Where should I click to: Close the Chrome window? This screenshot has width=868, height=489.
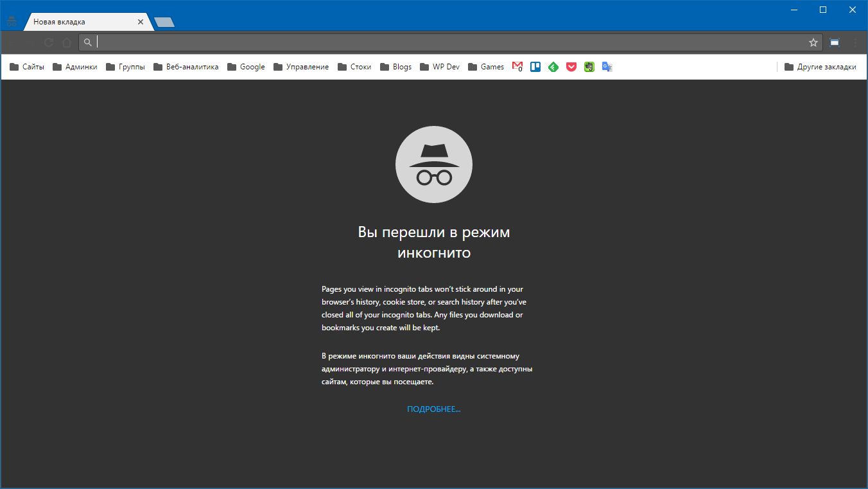[x=853, y=10]
